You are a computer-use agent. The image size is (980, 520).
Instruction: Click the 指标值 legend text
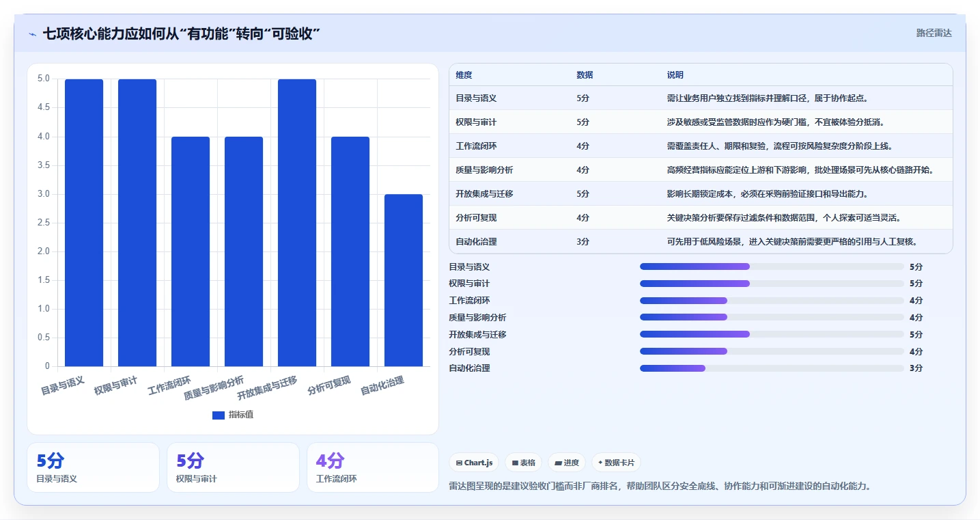241,415
